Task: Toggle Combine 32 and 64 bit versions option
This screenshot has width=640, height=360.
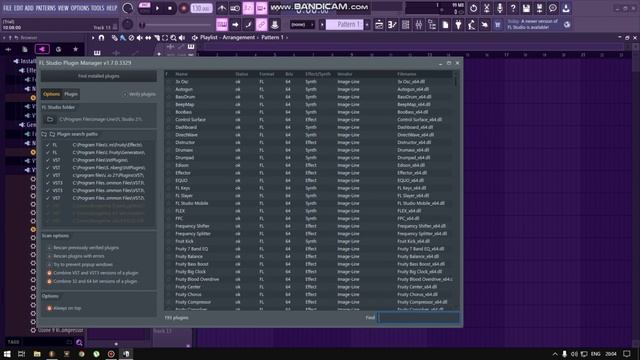Action: tap(92, 281)
